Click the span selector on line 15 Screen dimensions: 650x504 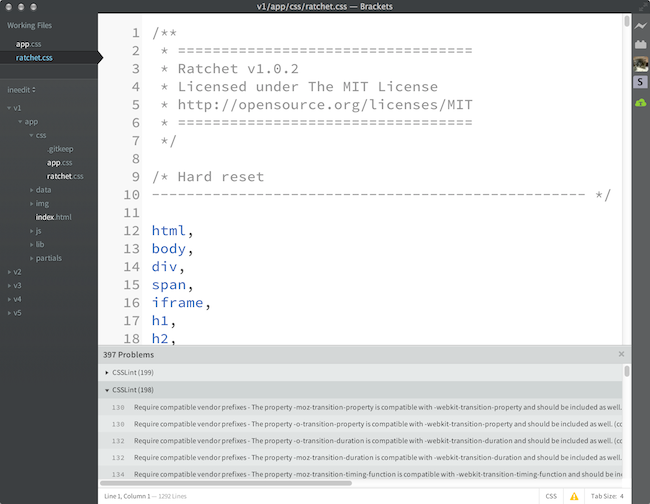168,285
